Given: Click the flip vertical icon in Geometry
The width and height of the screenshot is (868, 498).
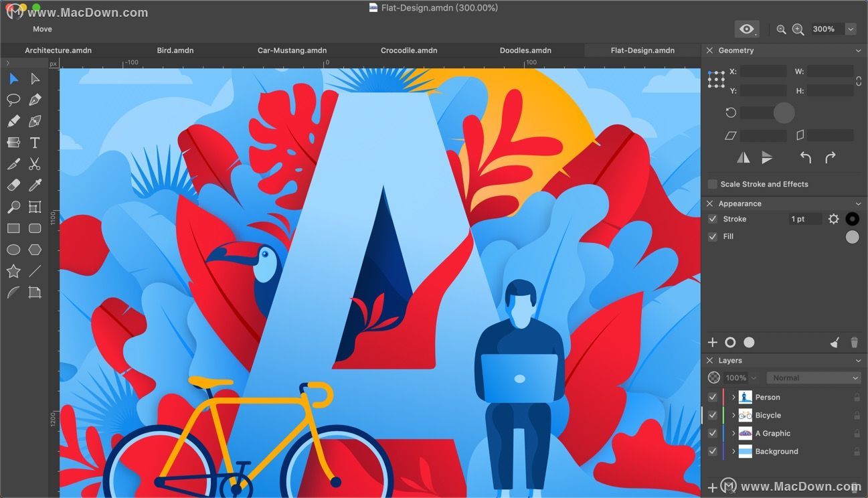Looking at the screenshot, I should 767,157.
